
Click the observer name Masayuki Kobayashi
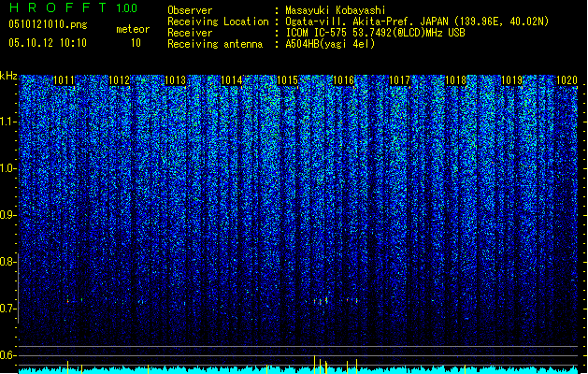tap(335, 10)
